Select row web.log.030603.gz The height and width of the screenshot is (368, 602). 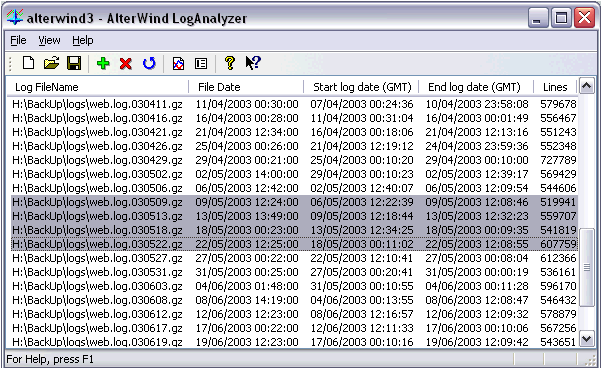pos(294,286)
